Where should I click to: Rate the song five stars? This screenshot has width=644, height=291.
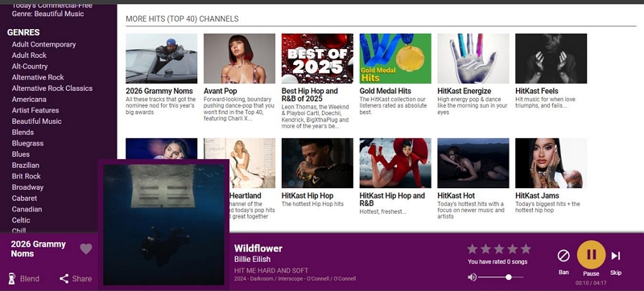click(x=526, y=248)
